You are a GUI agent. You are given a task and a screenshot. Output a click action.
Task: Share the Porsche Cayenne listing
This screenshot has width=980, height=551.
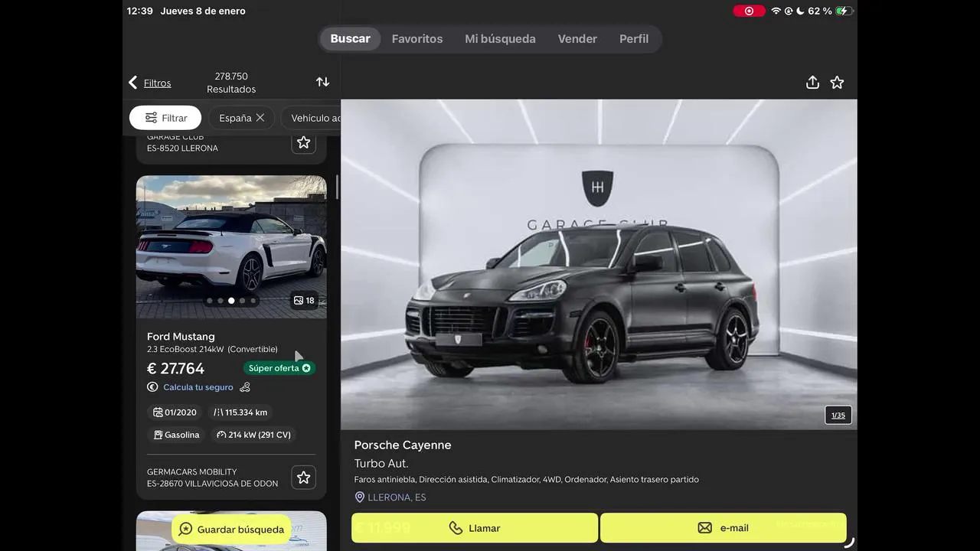[x=812, y=83]
